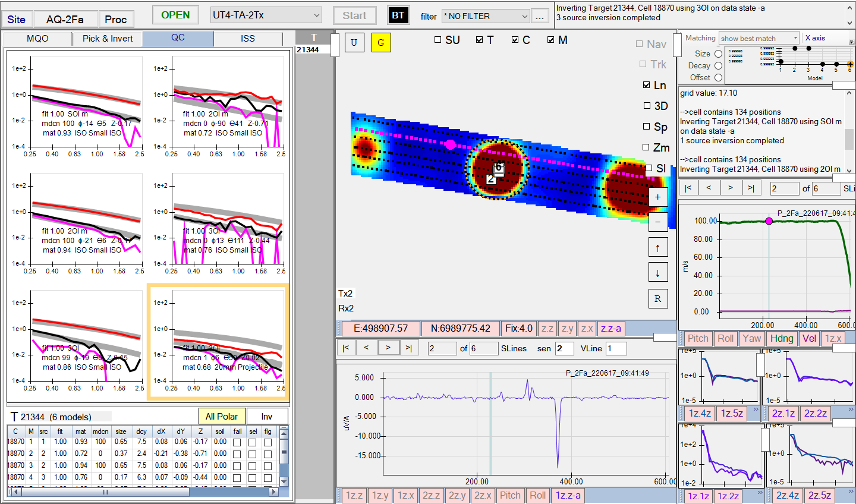Zoom out with the map minus button
The image size is (856, 504).
pos(657,222)
